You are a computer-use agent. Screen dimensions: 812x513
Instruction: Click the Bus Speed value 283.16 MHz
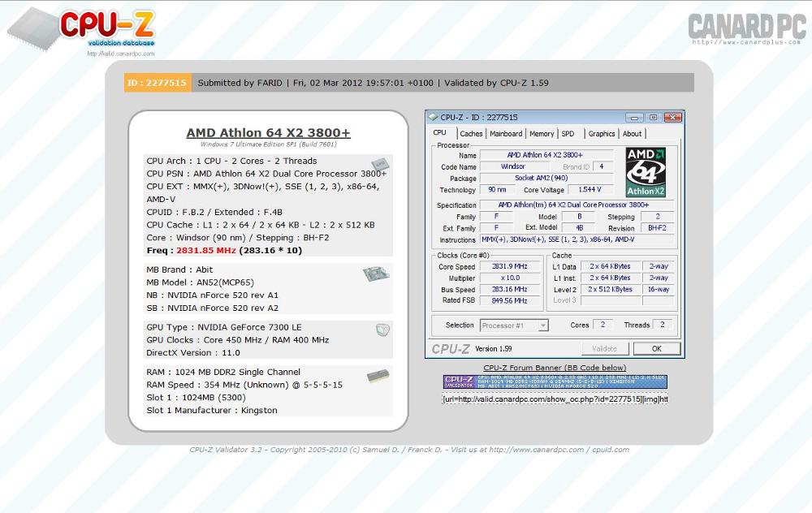click(x=510, y=289)
